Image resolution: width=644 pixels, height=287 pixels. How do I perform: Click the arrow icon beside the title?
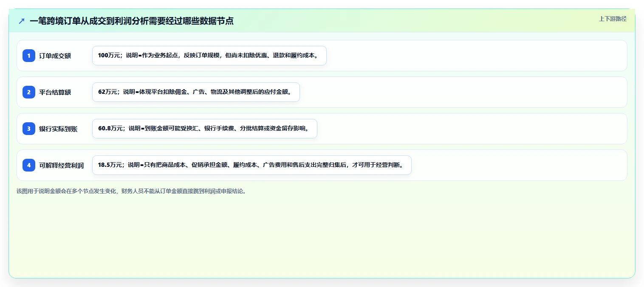(22, 21)
